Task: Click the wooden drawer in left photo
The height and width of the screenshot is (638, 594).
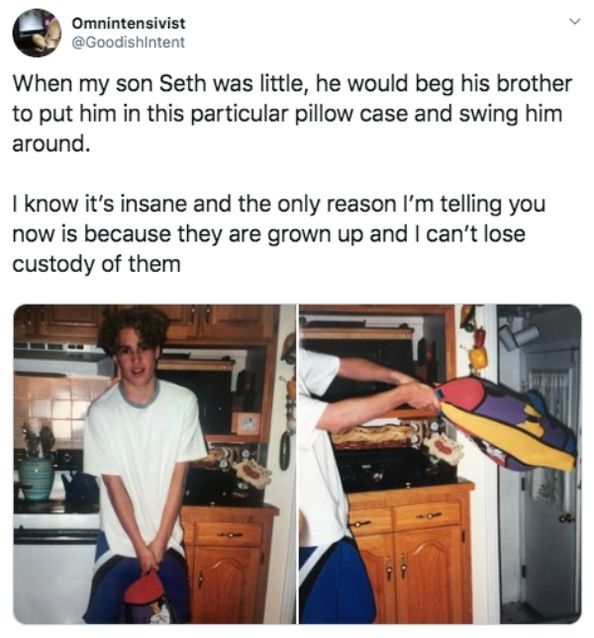Action: point(229,534)
